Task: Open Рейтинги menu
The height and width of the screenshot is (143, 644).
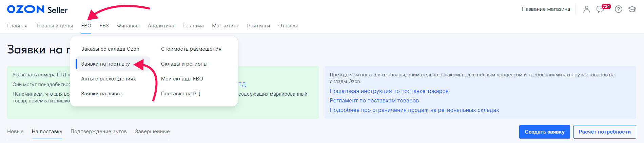Action: (258, 26)
